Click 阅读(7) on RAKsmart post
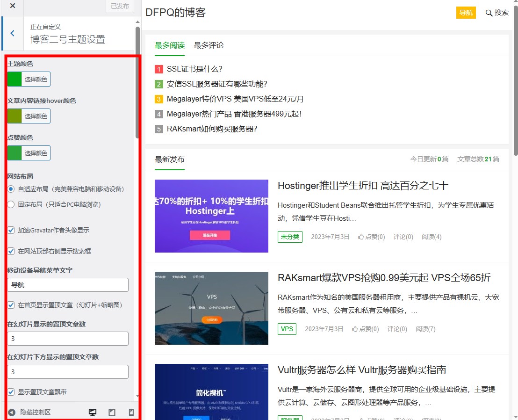The image size is (518, 420). 425,329
